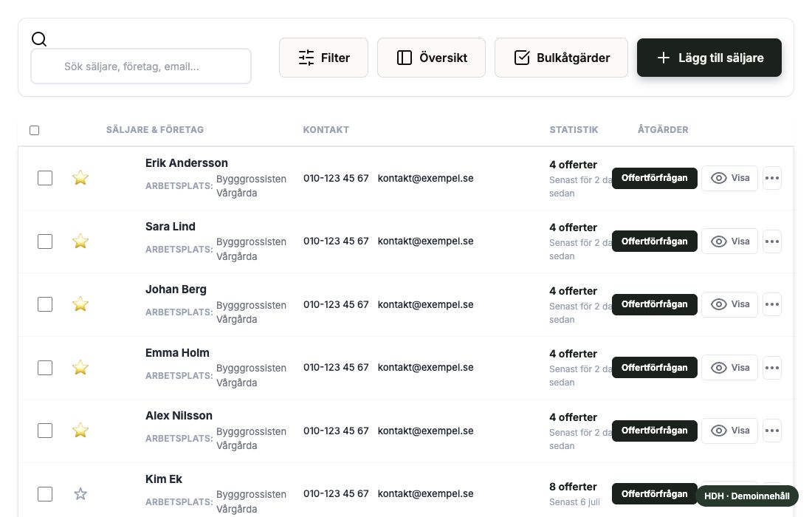Select all sellers with header checkbox
The width and height of the screenshot is (812, 517).
point(34,130)
